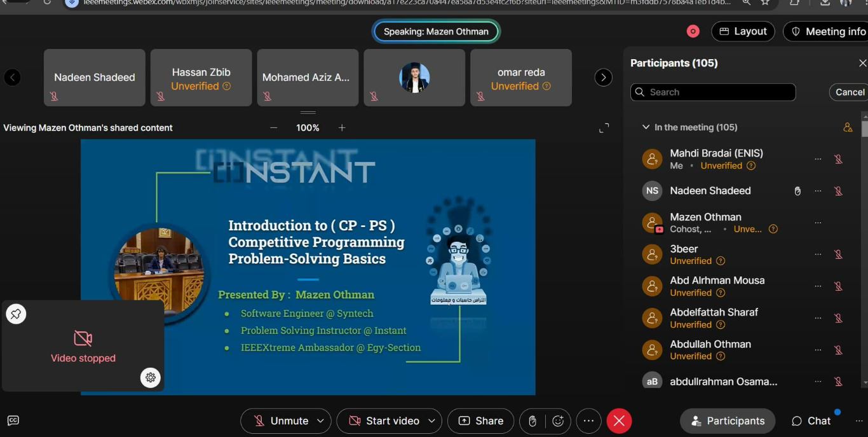Select Mohamed Aziz video tile
This screenshot has height=437, width=868.
point(308,78)
